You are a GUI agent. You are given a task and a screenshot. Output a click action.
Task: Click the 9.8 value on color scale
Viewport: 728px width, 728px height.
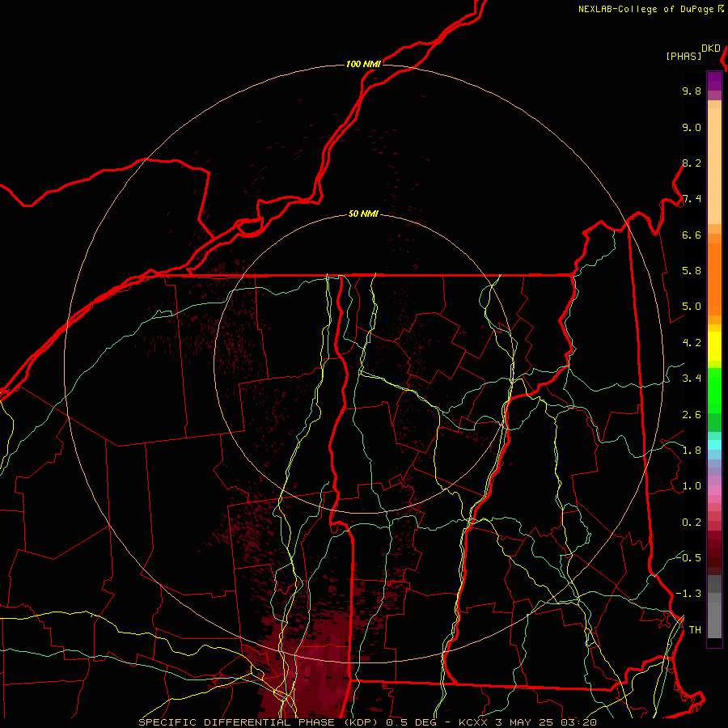pyautogui.click(x=692, y=91)
